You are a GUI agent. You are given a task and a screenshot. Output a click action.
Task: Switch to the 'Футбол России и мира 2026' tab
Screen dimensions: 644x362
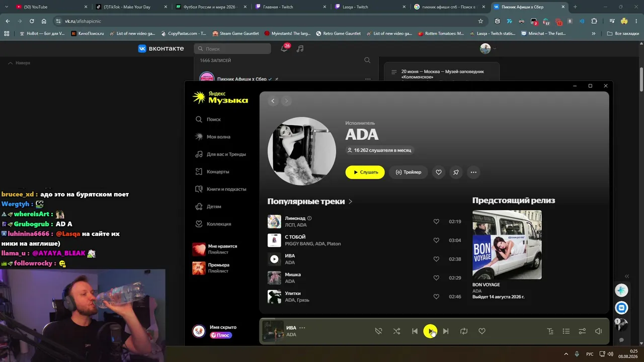click(x=211, y=7)
